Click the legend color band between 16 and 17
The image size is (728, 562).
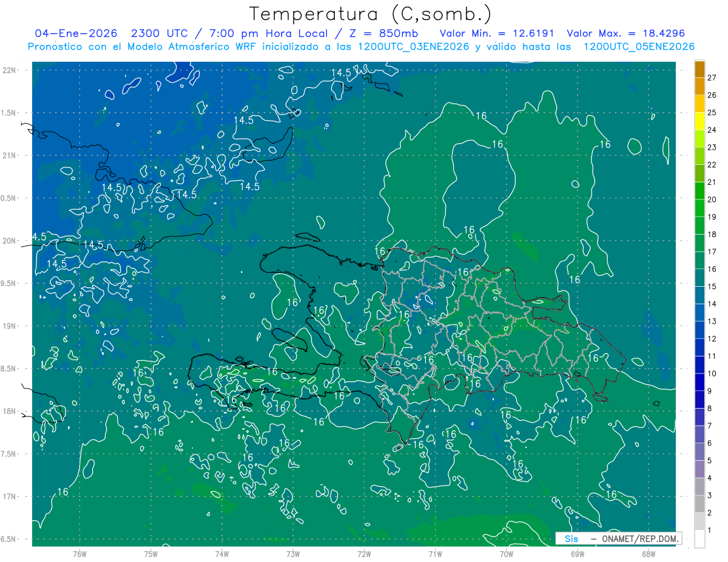pyautogui.click(x=699, y=260)
